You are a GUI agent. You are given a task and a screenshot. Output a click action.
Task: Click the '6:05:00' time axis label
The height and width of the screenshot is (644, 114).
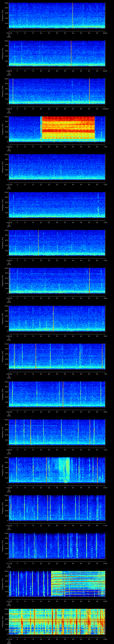9,336
